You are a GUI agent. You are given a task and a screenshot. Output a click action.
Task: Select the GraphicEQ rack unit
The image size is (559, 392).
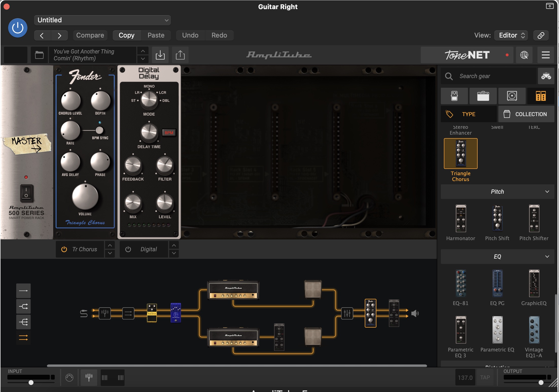tap(534, 283)
